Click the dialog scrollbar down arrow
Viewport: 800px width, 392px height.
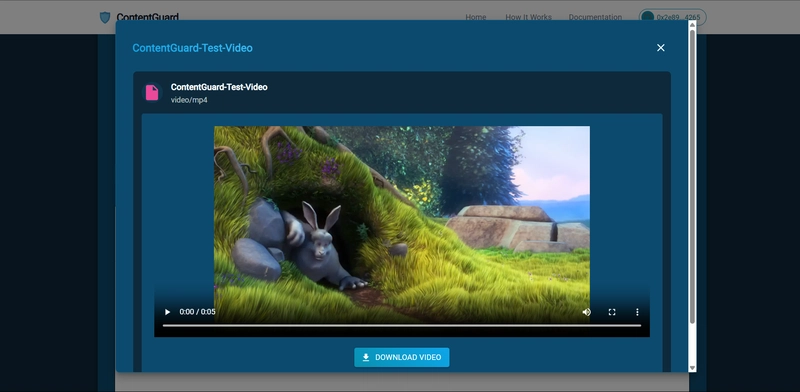[692, 368]
